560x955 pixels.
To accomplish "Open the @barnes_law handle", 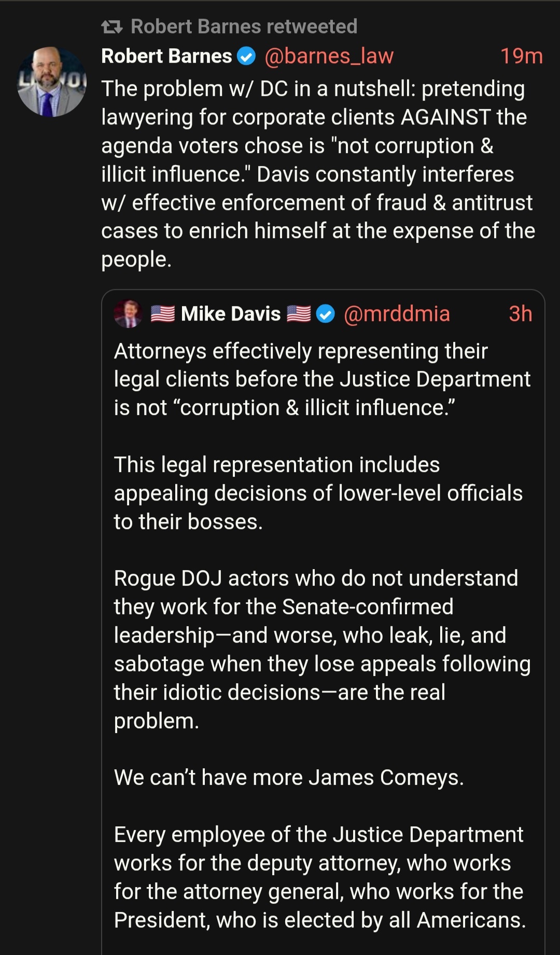I will (329, 56).
